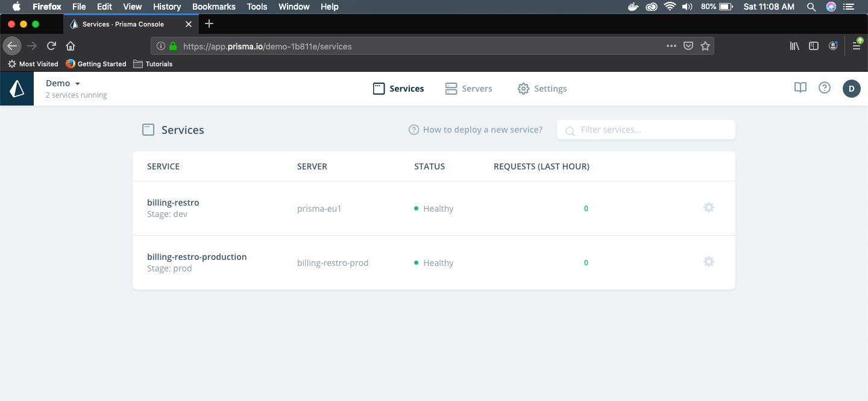This screenshot has width=868, height=401.
Task: Open Tutorials bookmarks folder
Action: click(153, 64)
